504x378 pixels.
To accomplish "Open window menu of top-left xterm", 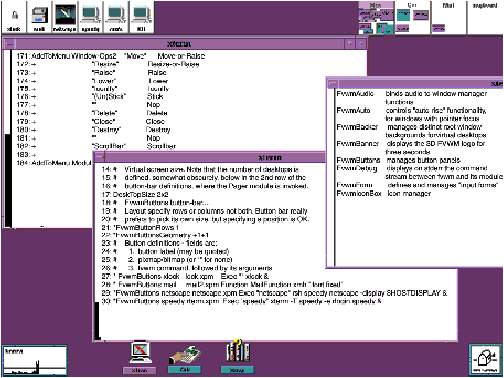I will coord(10,44).
